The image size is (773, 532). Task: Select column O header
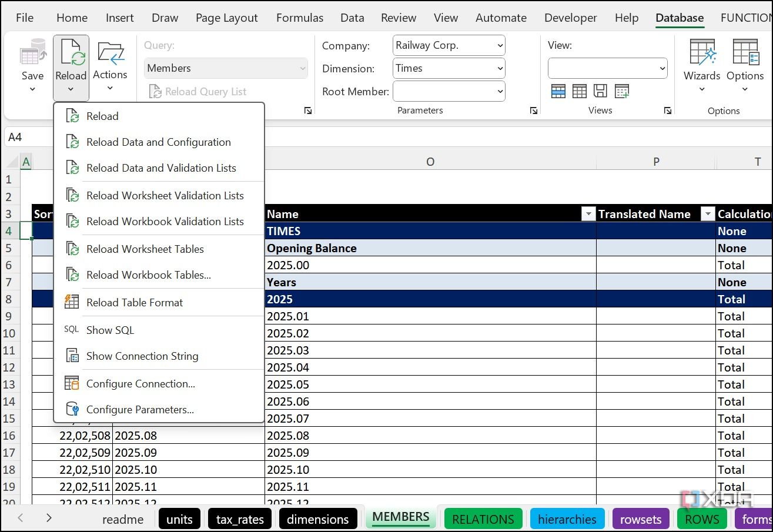430,162
